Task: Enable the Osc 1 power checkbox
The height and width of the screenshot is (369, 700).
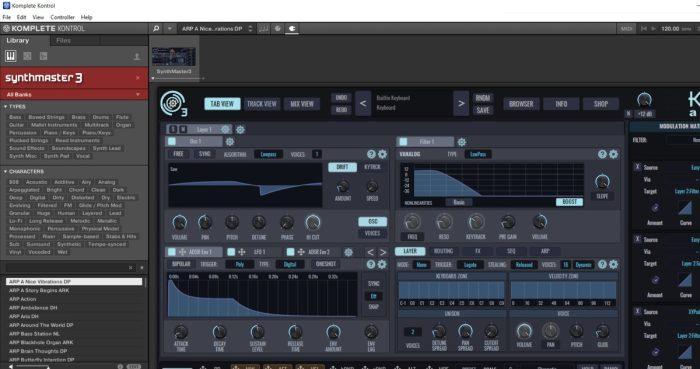Action: tap(172, 142)
